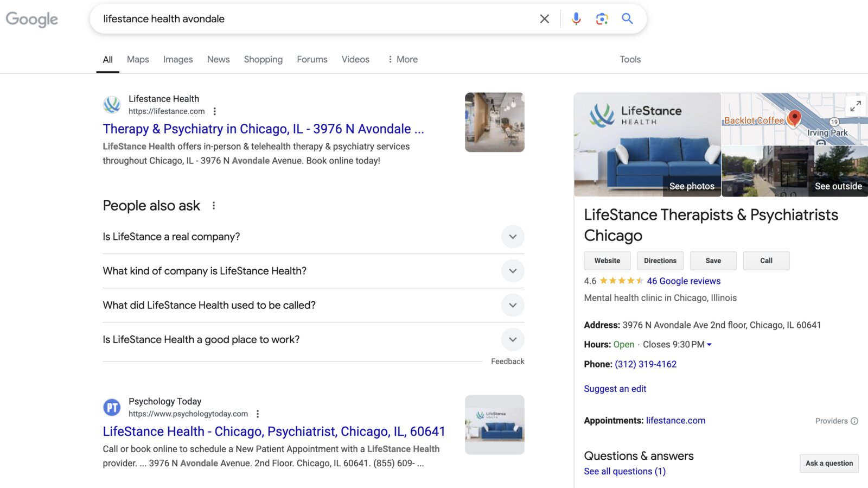
Task: Click the psychologytoday.com URL text
Action: tap(188, 414)
